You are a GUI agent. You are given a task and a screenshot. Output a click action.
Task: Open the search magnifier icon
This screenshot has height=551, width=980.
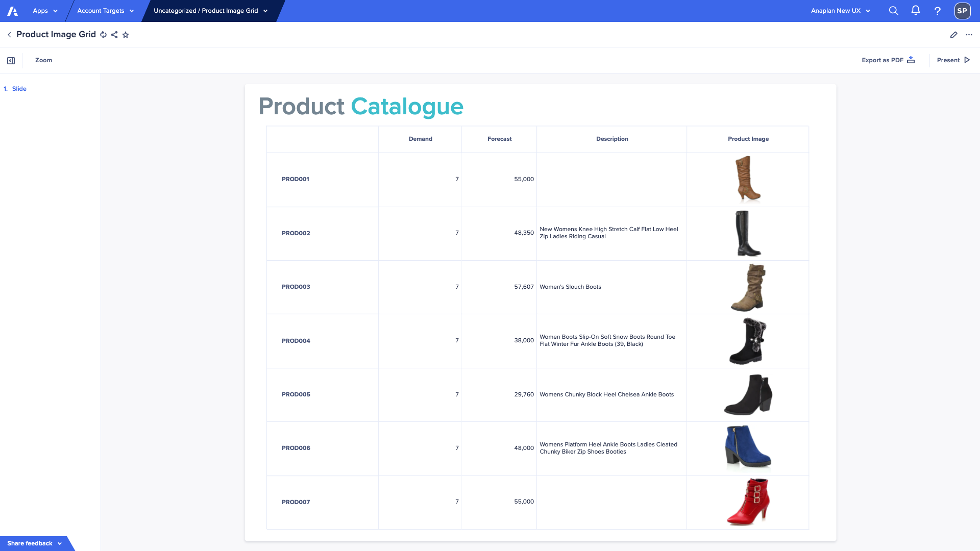pyautogui.click(x=893, y=11)
